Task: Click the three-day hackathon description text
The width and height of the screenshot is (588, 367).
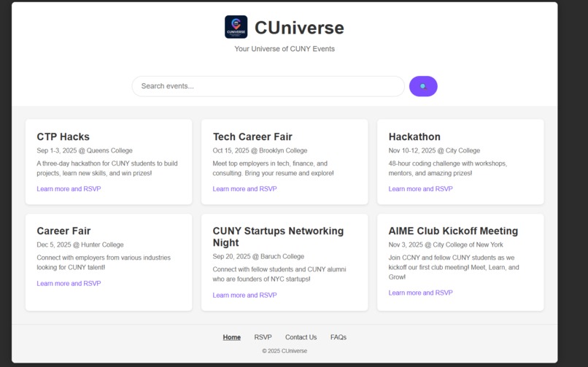Action: (107, 169)
